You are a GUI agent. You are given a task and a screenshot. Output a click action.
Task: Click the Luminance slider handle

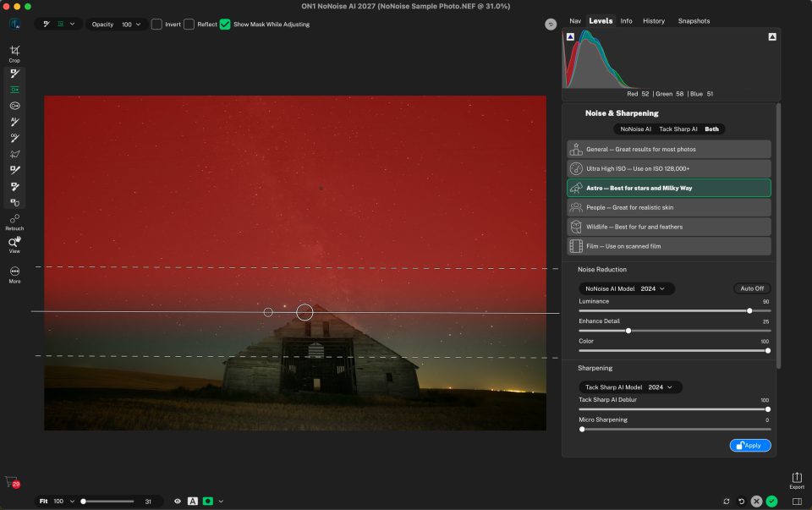click(x=749, y=310)
